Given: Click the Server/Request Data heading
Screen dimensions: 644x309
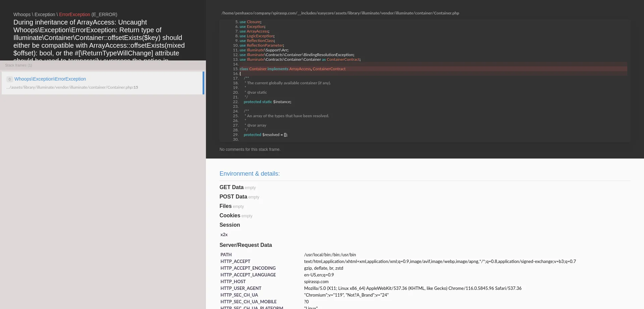Looking at the screenshot, I should pyautogui.click(x=246, y=245).
